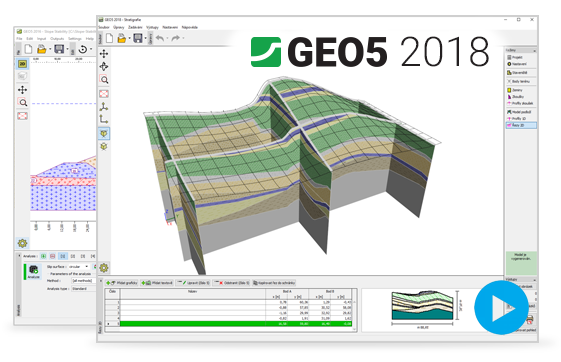
Task: Open the Soubor menu
Action: pyautogui.click(x=104, y=27)
